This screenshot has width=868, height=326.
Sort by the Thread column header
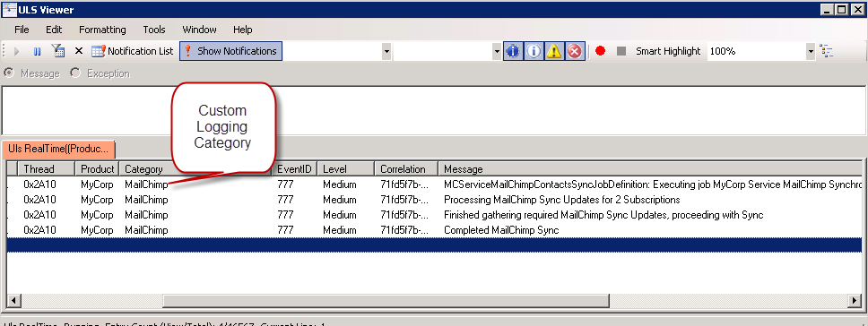(x=47, y=169)
